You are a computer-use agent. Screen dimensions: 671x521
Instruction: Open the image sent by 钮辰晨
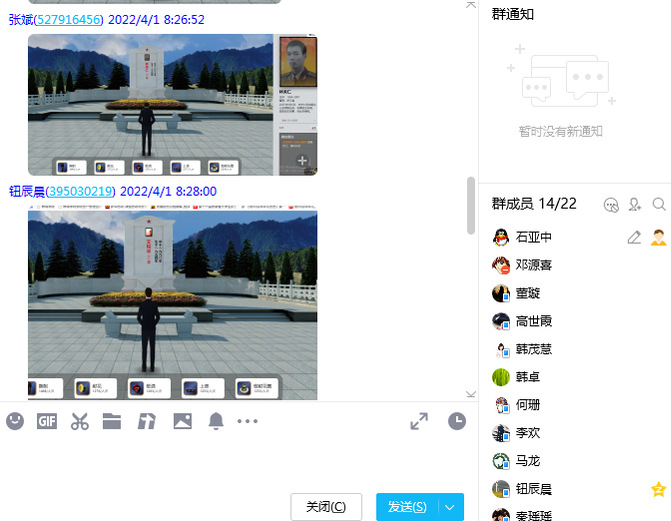pyautogui.click(x=172, y=300)
